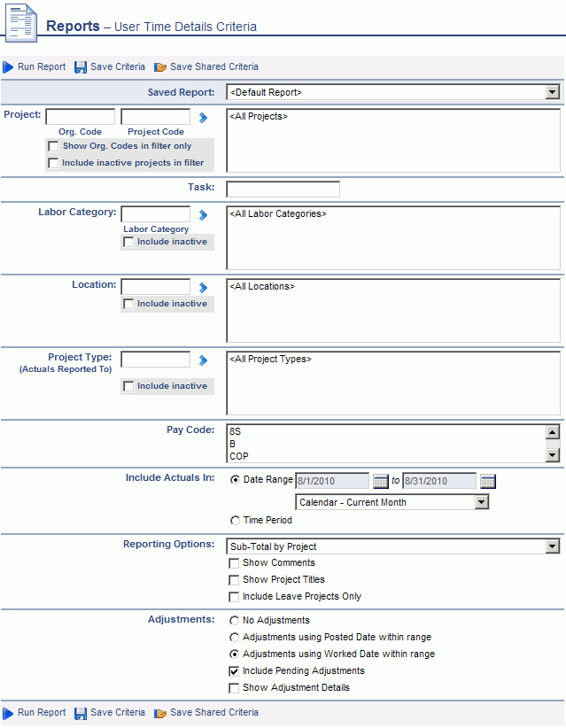Screen dimensions: 566x728
Task: Enable the Show Project Titles checkbox
Action: click(234, 580)
